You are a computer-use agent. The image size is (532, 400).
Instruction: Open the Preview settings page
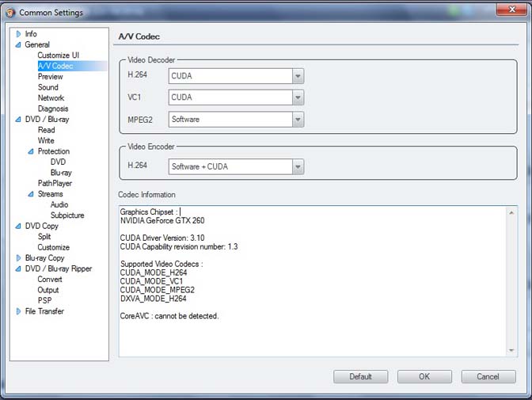point(50,77)
